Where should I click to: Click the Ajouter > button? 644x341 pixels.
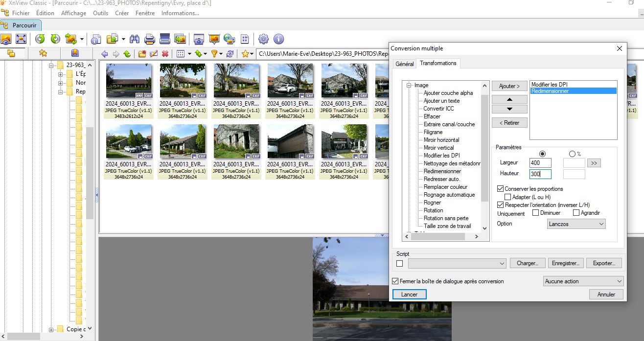(509, 86)
